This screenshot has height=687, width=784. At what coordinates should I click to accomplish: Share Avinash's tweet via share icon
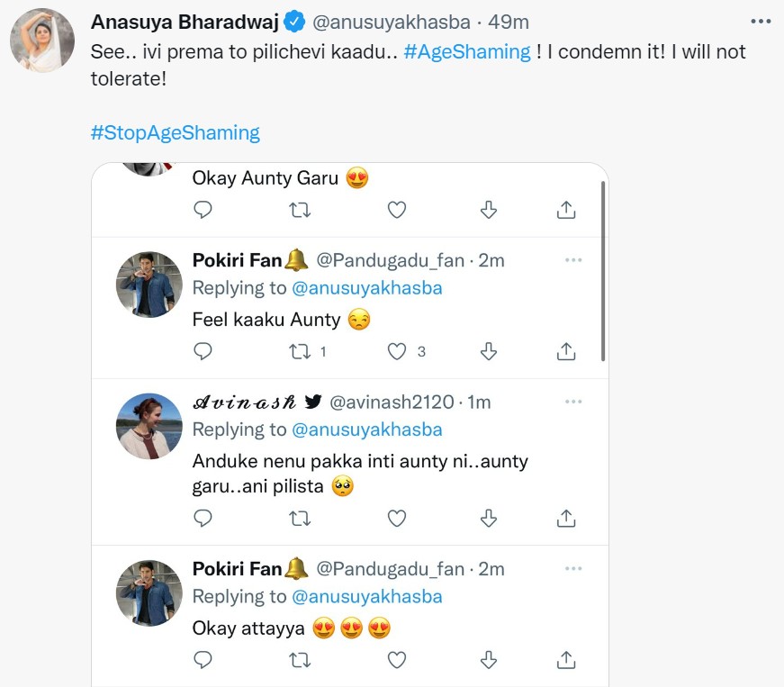[x=566, y=518]
